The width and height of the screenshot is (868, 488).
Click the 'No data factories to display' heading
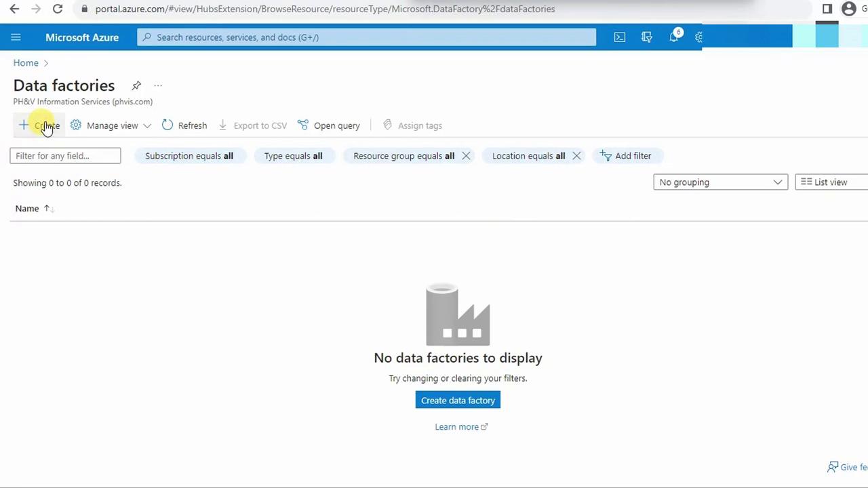coord(458,358)
